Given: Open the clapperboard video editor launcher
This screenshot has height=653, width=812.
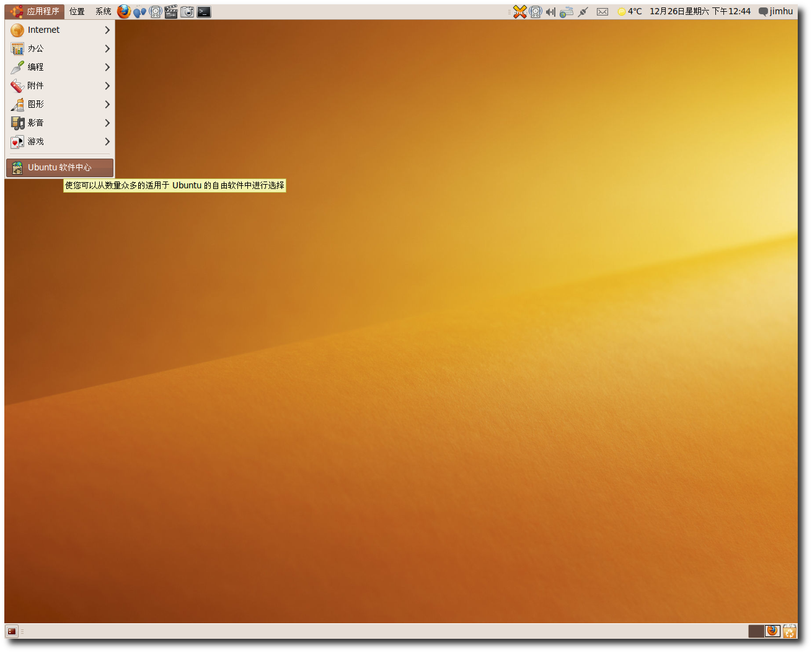Looking at the screenshot, I should pos(171,11).
